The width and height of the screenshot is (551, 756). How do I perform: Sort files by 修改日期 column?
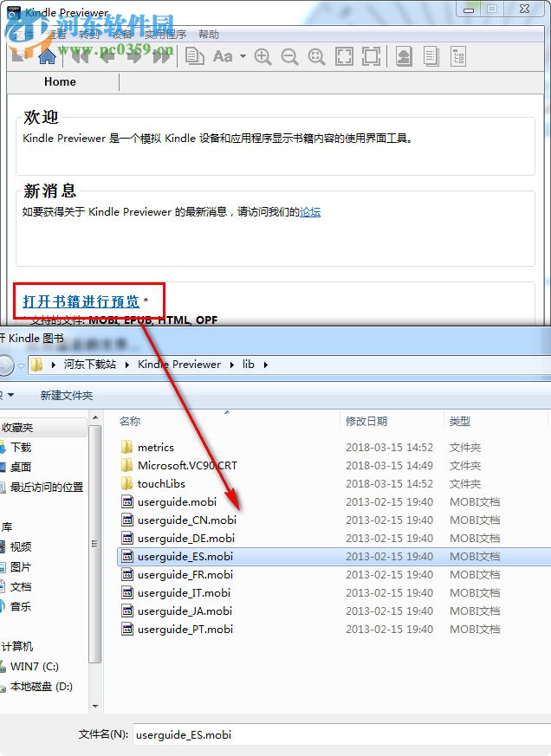click(366, 422)
